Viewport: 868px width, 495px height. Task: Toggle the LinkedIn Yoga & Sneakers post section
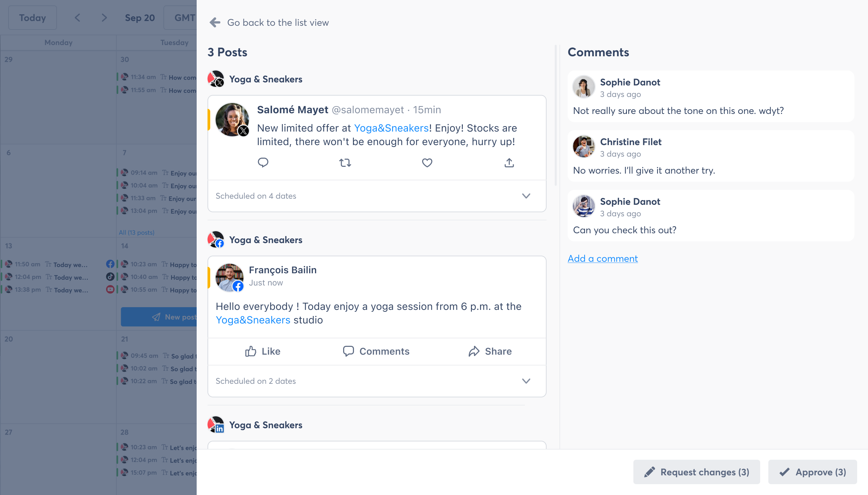click(267, 424)
